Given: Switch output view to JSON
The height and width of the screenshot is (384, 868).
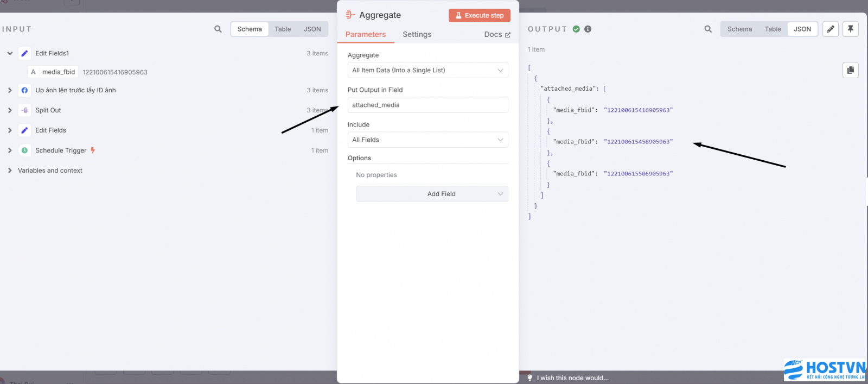Looking at the screenshot, I should (802, 29).
